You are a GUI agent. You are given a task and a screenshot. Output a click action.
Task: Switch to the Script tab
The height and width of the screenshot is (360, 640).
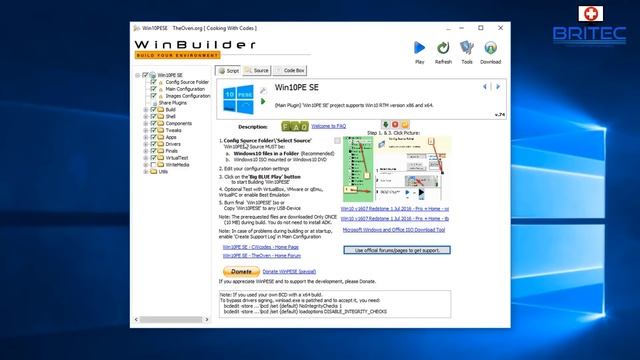tap(228, 71)
